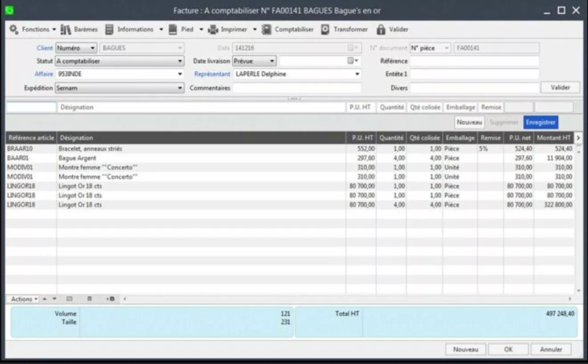Sort by P.U. net column header

(x=519, y=138)
